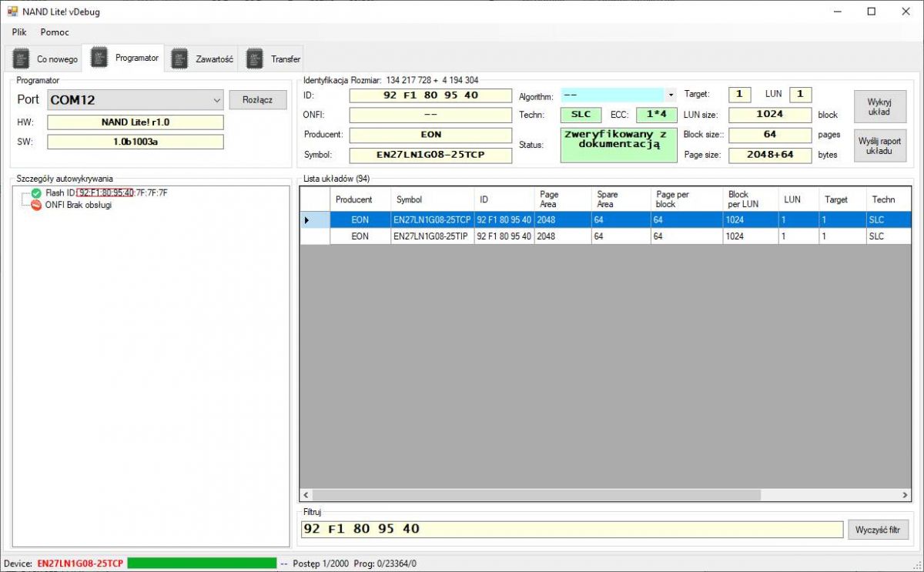Click the Device EN27LN1G08-25TCP status bar text
The height and width of the screenshot is (572, 924).
63,564
